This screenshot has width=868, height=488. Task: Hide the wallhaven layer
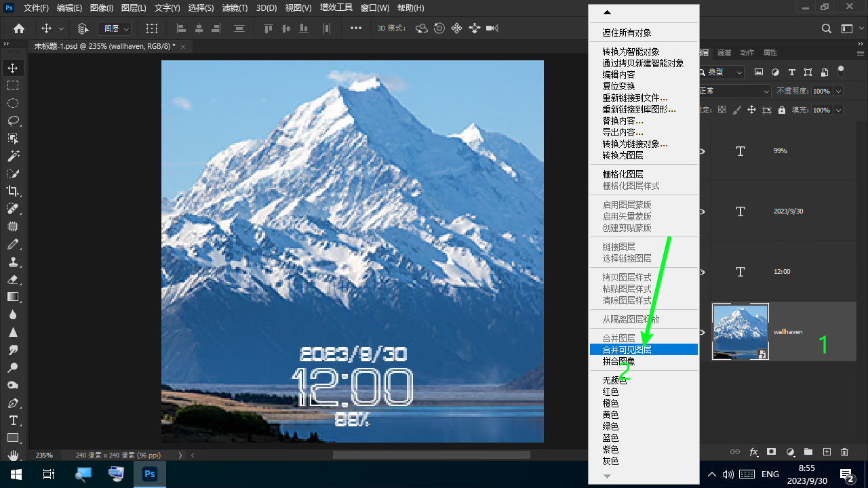click(x=703, y=332)
